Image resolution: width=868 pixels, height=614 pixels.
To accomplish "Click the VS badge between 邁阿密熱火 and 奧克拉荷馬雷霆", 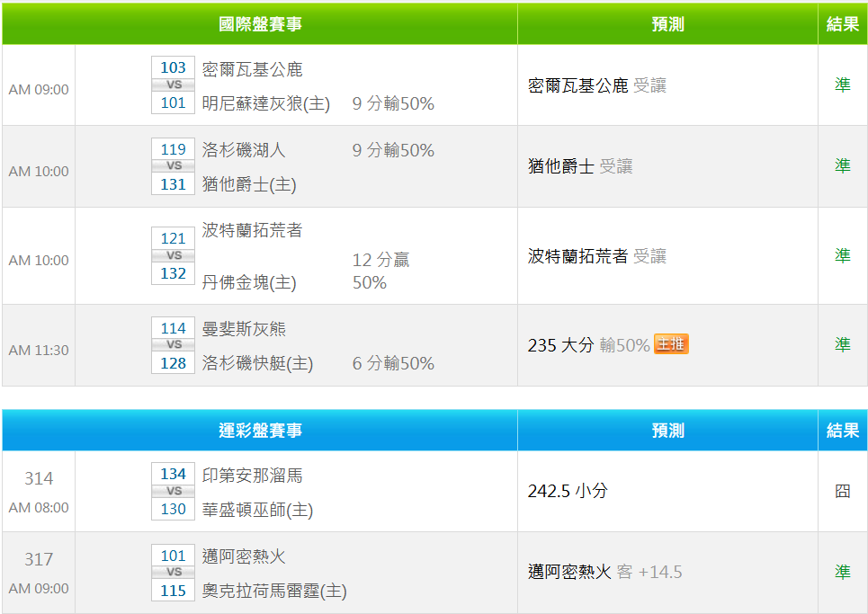I will pos(174,572).
